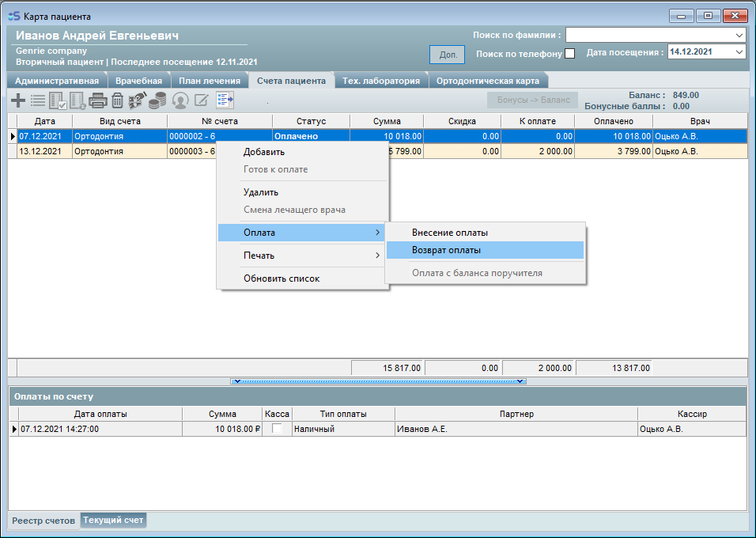Screen dimensions: 756x538
Task: Click the printer icon in toolbar
Action: click(98, 100)
